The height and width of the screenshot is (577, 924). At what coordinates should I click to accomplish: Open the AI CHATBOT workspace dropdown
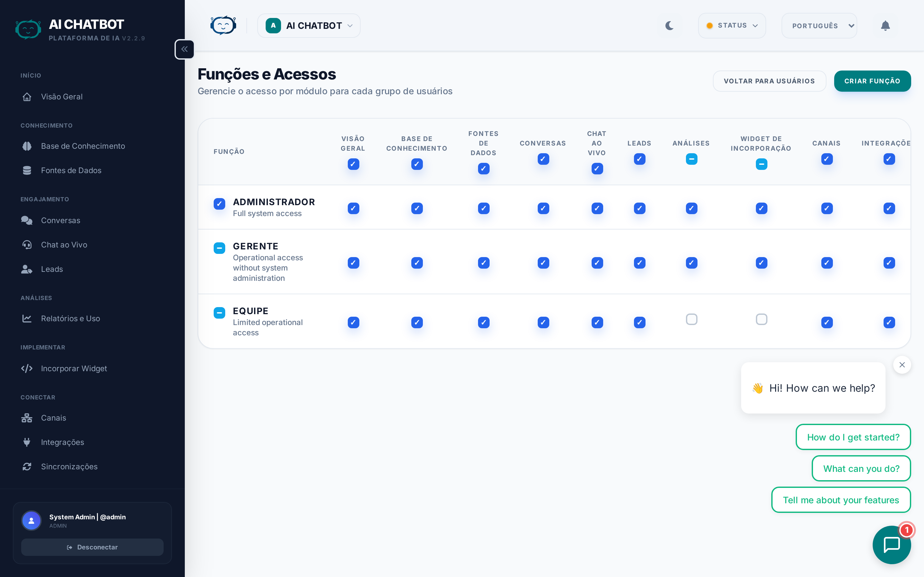coord(309,26)
